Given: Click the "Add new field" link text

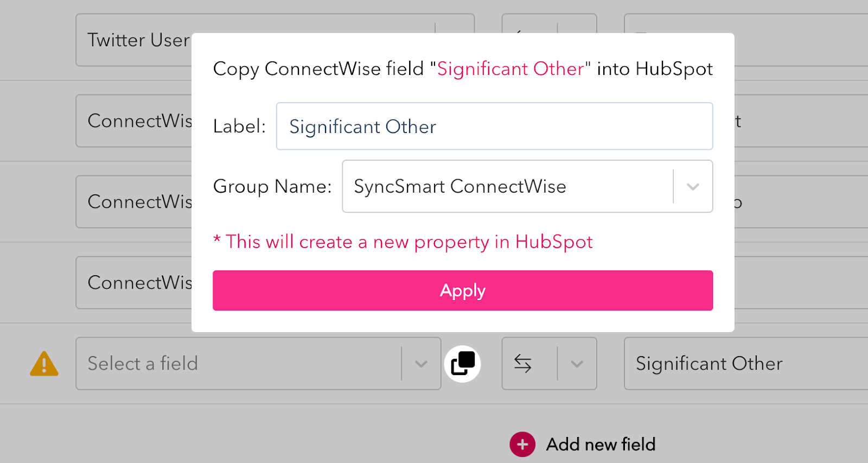Looking at the screenshot, I should (601, 445).
